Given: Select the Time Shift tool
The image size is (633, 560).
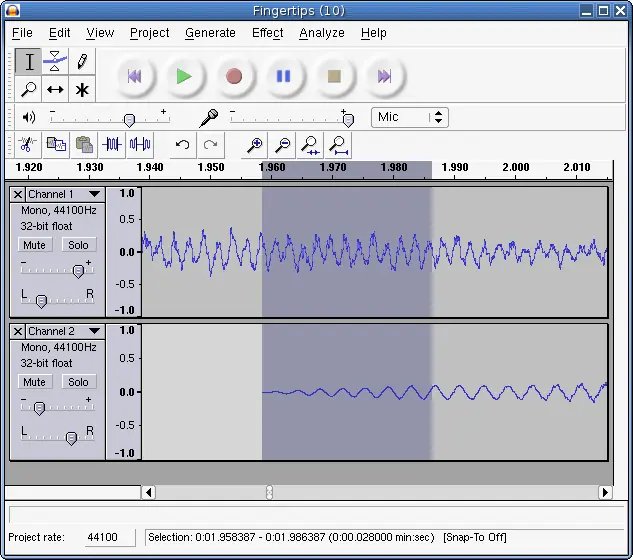Looking at the screenshot, I should (x=56, y=89).
